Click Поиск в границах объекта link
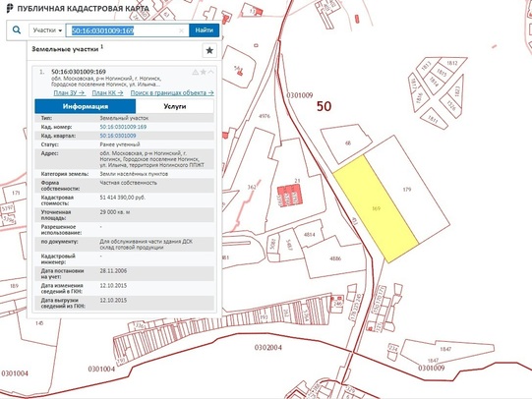This screenshot has width=532, height=399. pyautogui.click(x=172, y=92)
